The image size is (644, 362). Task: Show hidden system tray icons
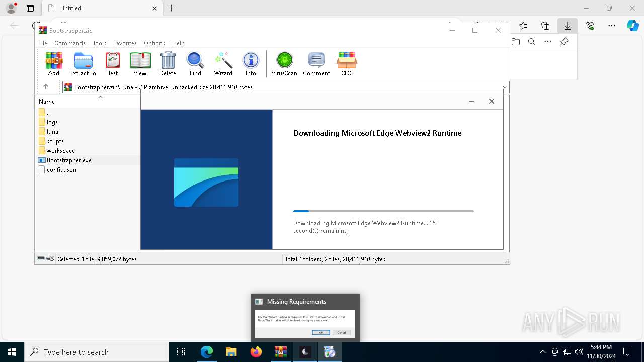(542, 352)
